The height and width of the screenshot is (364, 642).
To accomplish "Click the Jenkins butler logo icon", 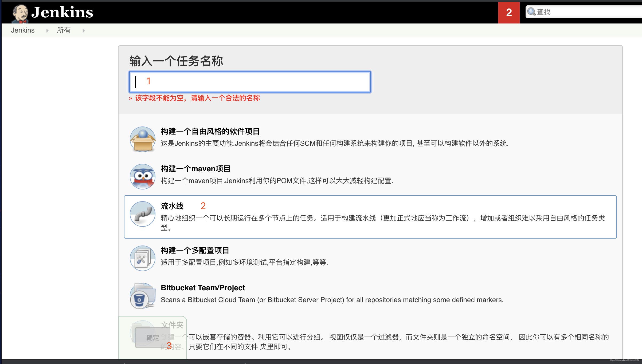I will [20, 14].
